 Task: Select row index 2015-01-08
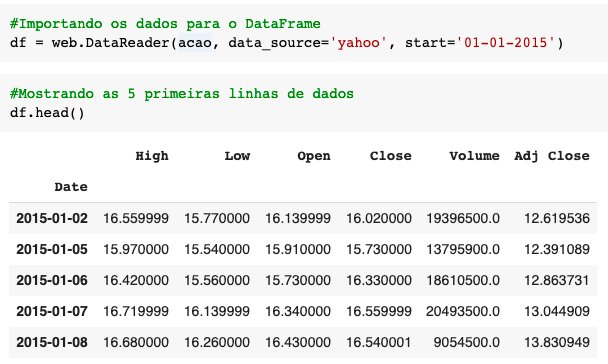(x=52, y=342)
